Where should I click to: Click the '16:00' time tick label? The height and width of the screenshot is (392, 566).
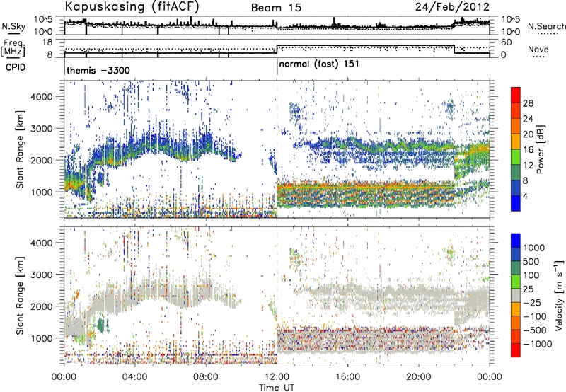pos(347,377)
